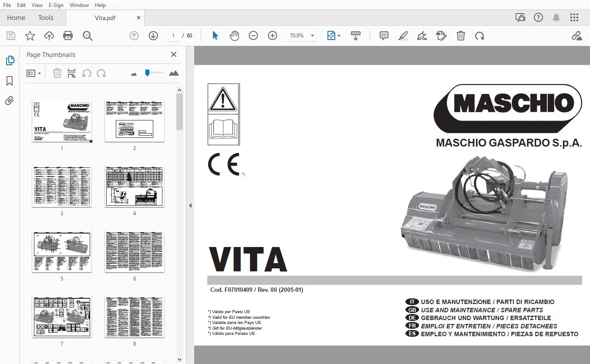Click the thumbnails panel scroll up arrow

click(180, 90)
